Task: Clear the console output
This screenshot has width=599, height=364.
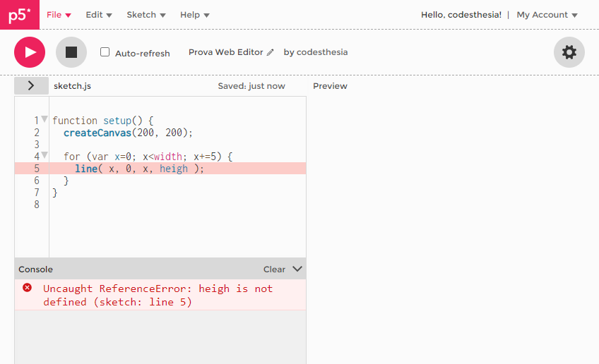Action: pyautogui.click(x=274, y=269)
